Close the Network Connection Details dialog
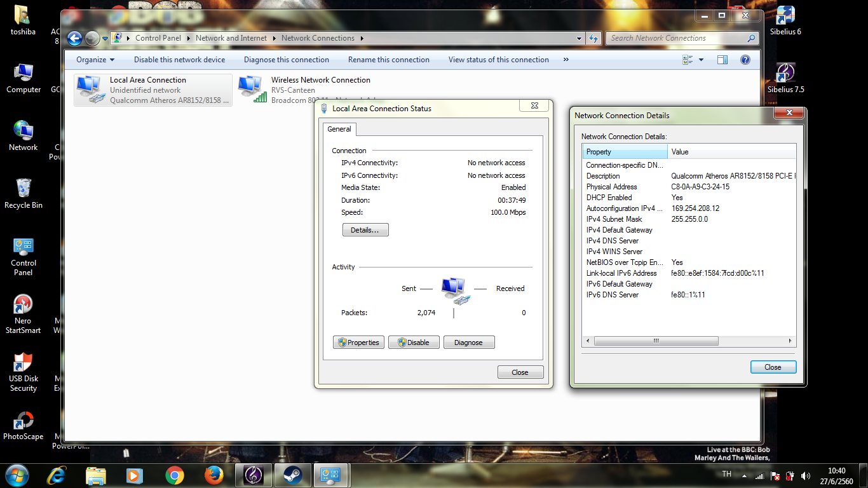 (x=773, y=367)
